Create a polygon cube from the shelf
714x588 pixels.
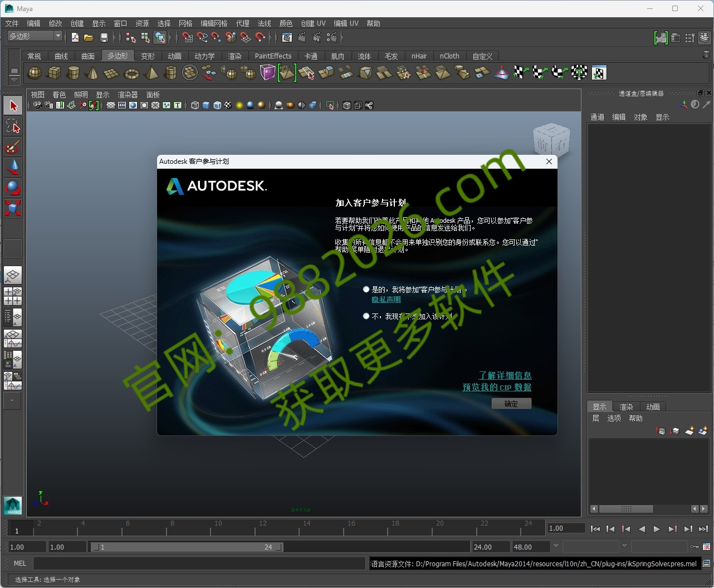click(x=54, y=73)
